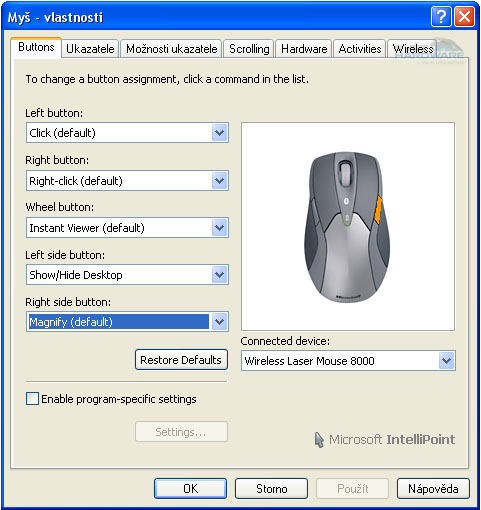
Task: Switch to the Wireless tab
Action: tap(413, 49)
